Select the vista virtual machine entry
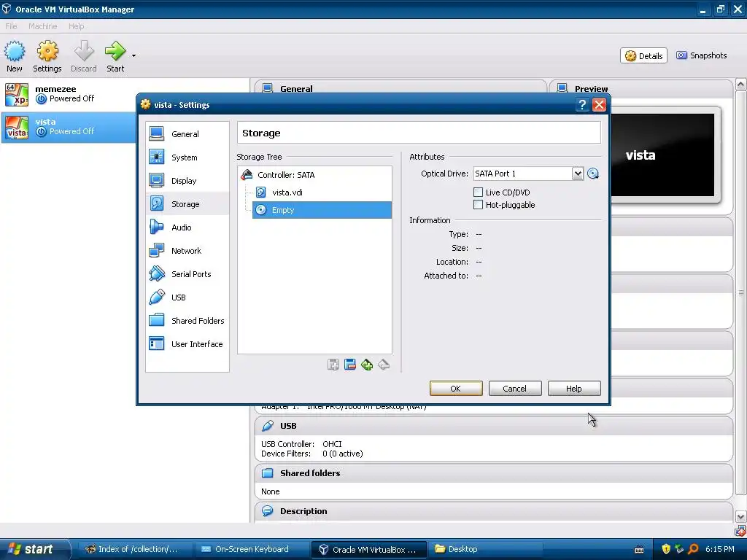Screen dimensions: 747x560 pos(69,127)
